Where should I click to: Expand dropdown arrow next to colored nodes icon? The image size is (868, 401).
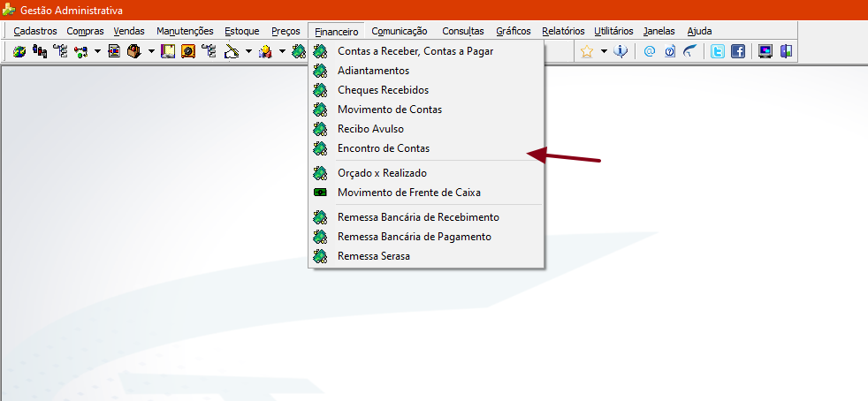[97, 51]
